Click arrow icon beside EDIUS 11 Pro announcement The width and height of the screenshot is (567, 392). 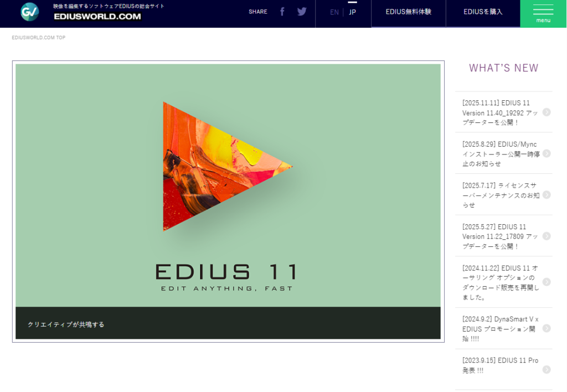coord(547,370)
